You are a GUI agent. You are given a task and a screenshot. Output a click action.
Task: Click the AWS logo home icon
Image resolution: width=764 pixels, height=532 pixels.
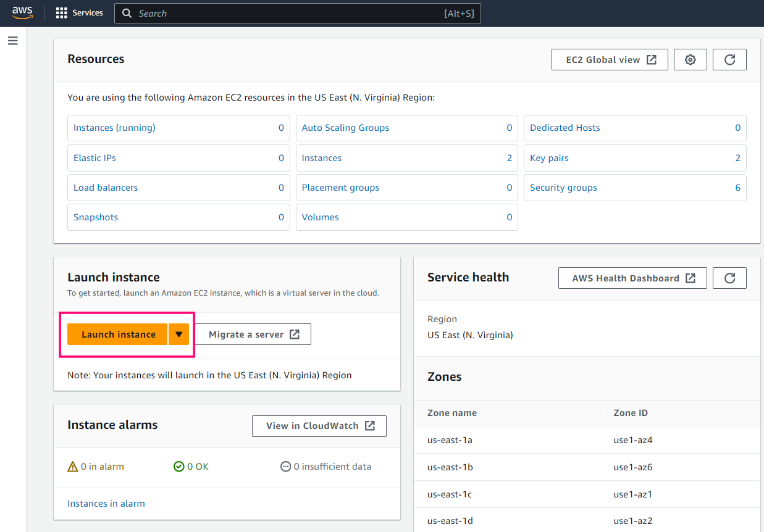coord(22,13)
